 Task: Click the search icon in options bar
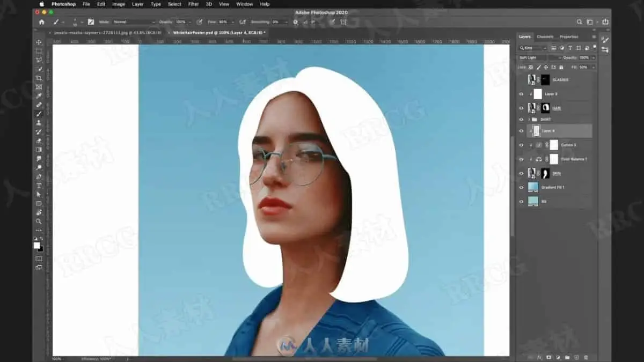579,22
